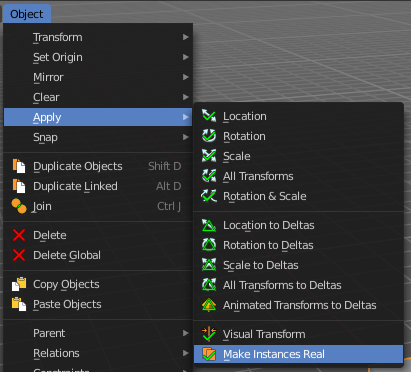Expand the Relations submenu arrow
This screenshot has height=372, width=411.
pyautogui.click(x=186, y=353)
